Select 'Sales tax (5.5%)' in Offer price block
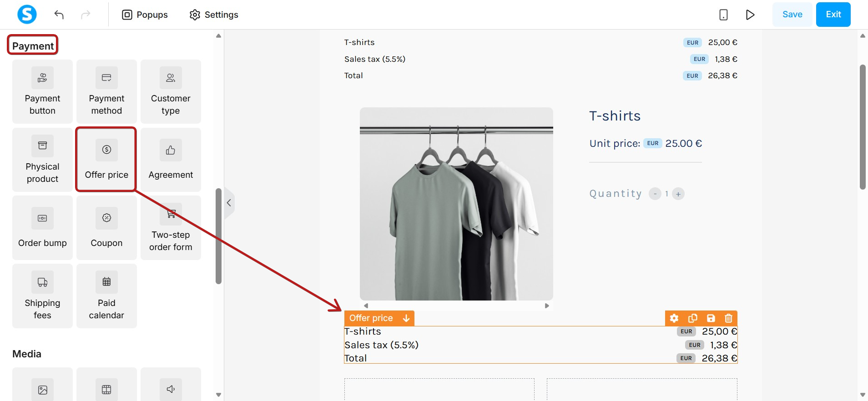Viewport: 868px width, 401px height. coord(381,345)
